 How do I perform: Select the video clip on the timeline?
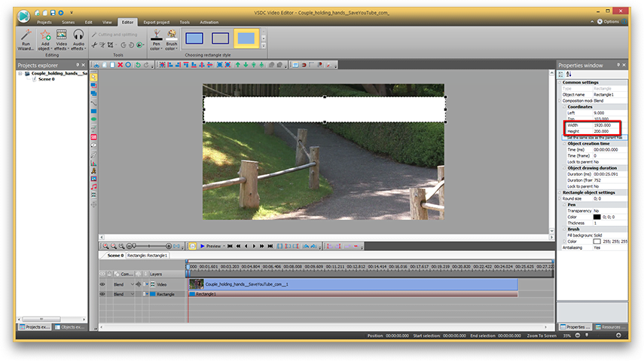coord(353,284)
